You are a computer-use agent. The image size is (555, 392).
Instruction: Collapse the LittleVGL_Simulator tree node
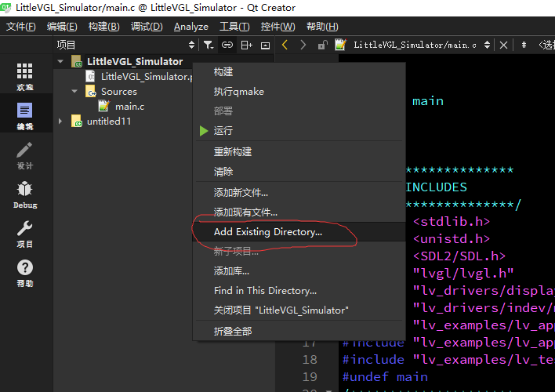click(x=60, y=62)
